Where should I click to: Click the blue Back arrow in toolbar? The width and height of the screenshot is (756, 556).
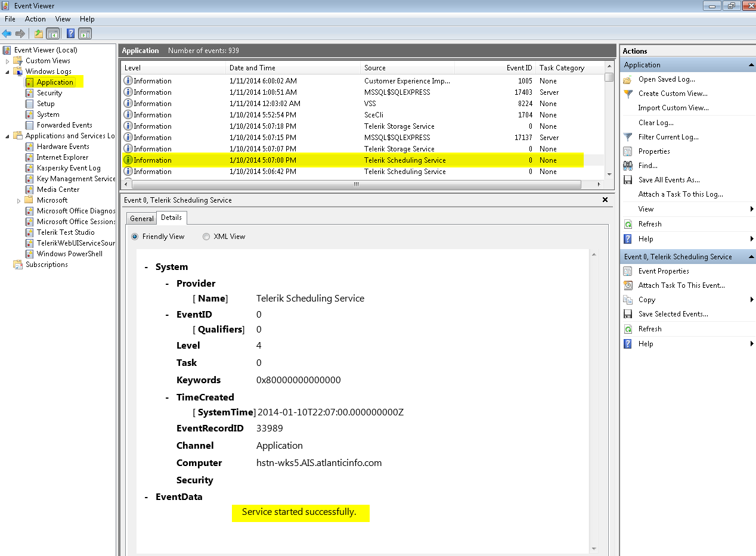pyautogui.click(x=7, y=33)
